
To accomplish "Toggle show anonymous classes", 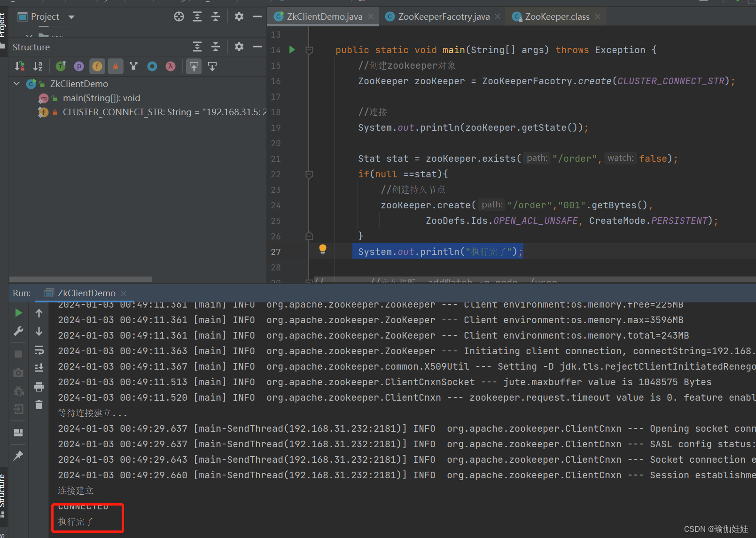I will [152, 66].
